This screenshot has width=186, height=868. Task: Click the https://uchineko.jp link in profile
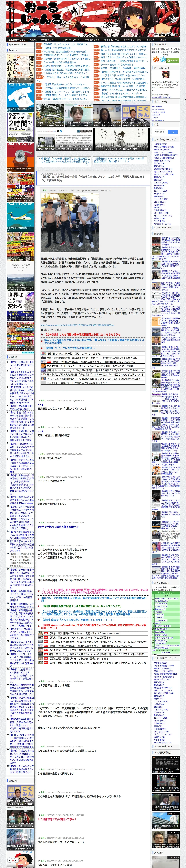click(x=160, y=95)
